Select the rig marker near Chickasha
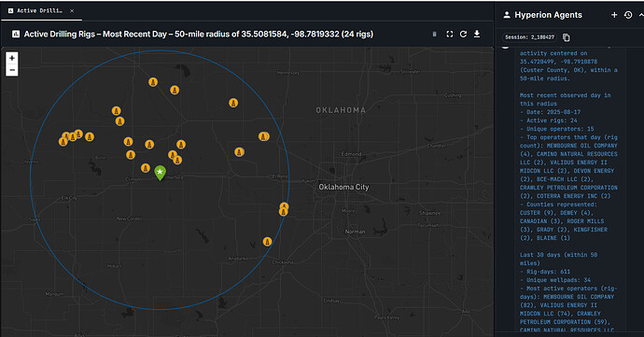This screenshot has width=644, height=337. click(267, 242)
